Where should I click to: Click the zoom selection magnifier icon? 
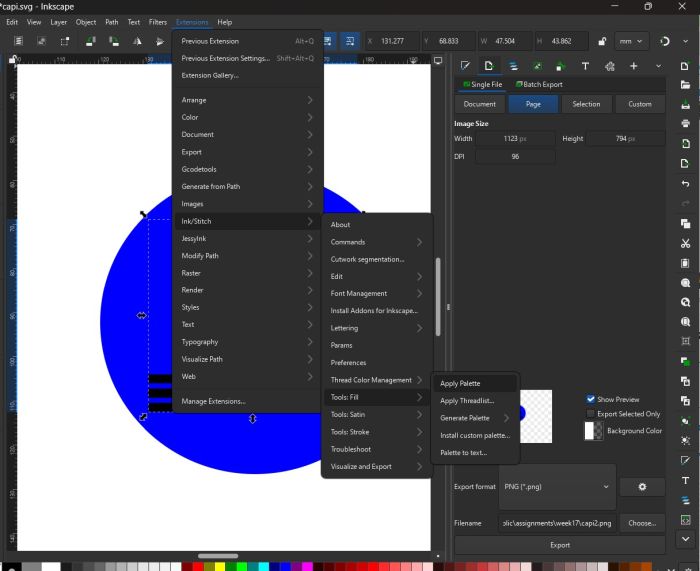tap(685, 283)
